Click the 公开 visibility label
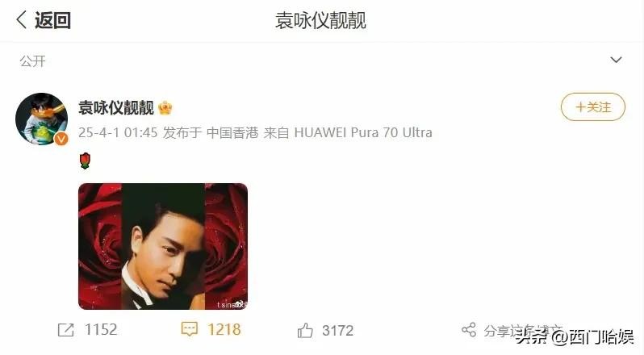This screenshot has height=355, width=644. click(x=32, y=61)
